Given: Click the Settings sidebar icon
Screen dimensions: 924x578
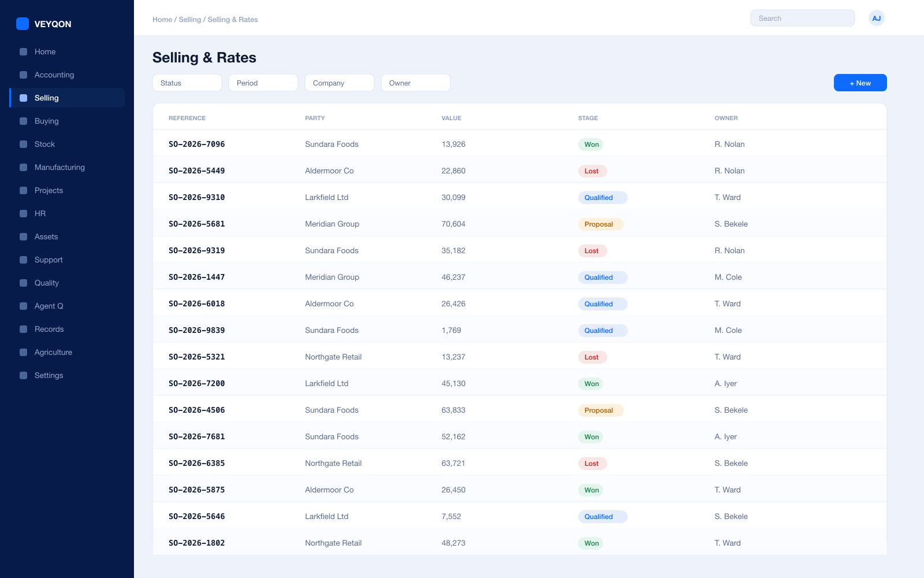Looking at the screenshot, I should pos(23,375).
